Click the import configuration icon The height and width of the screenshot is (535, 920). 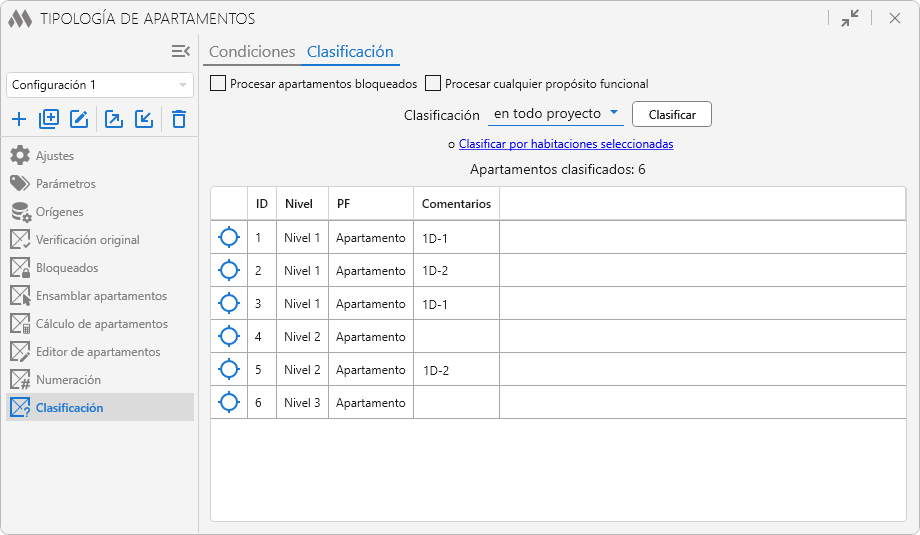tap(144, 120)
